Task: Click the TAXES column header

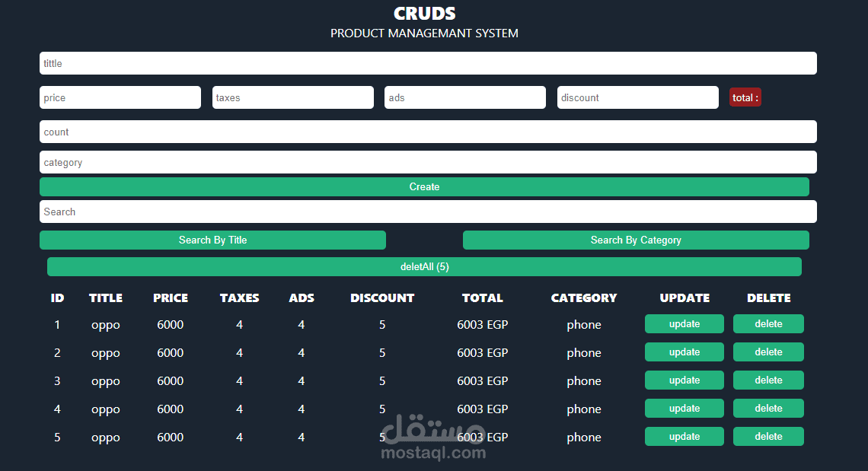Action: click(239, 298)
